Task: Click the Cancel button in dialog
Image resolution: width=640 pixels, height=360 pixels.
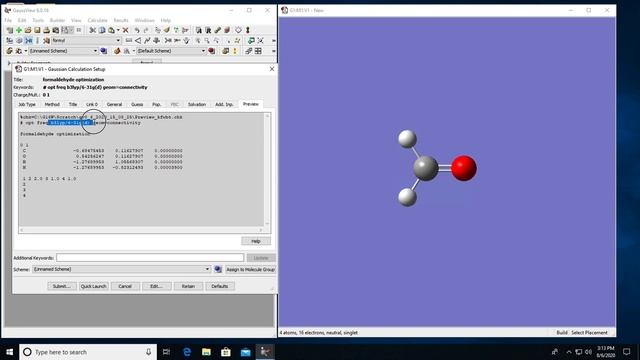Action: (125, 286)
